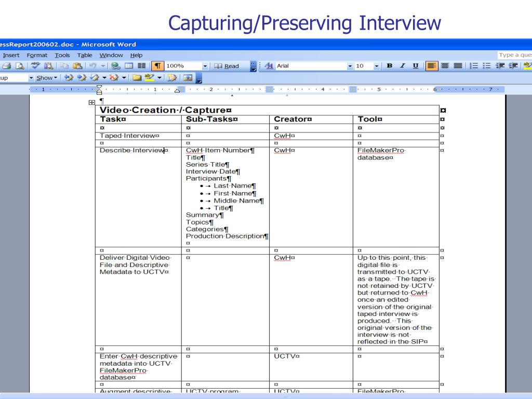This screenshot has height=399, width=532.
Task: Run the Spelling and Grammar check
Action: (x=35, y=66)
